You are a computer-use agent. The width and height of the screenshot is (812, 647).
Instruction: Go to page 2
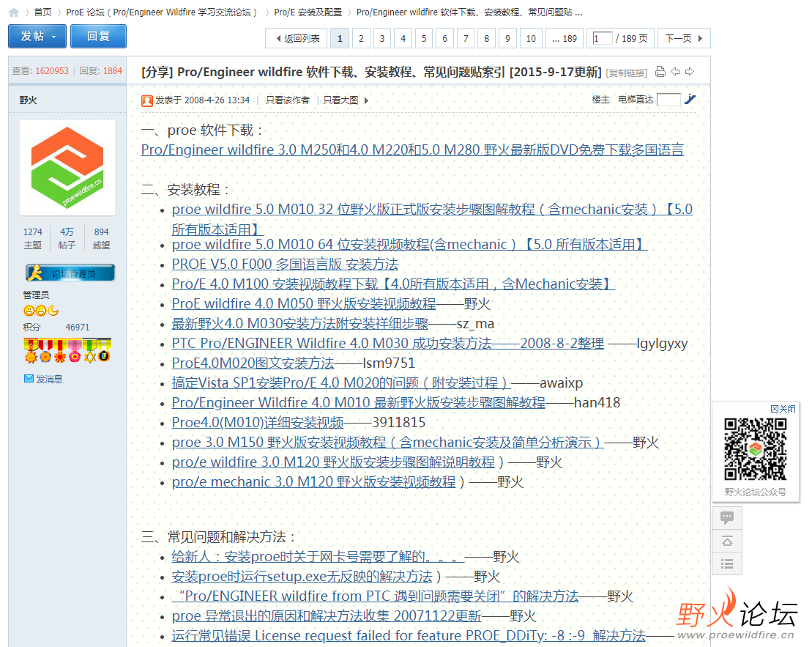(x=361, y=38)
